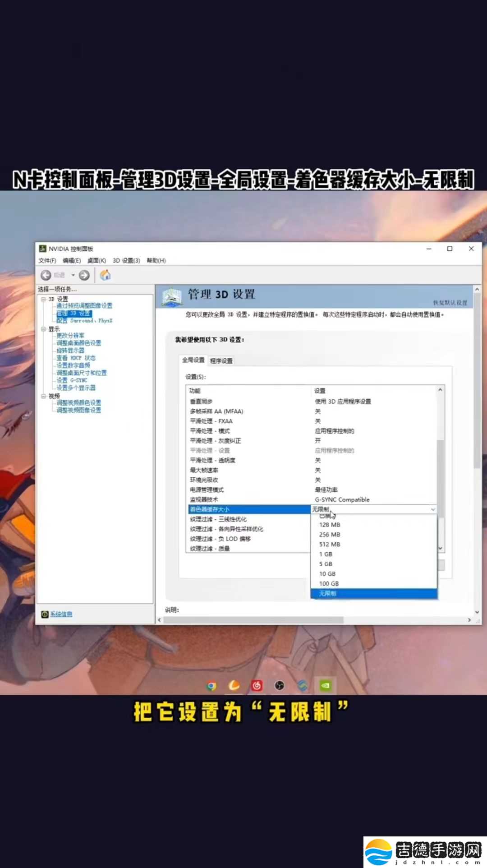The height and width of the screenshot is (868, 487).
Task: Open the blue interlocked-rings app in taskbar
Action: point(303,686)
